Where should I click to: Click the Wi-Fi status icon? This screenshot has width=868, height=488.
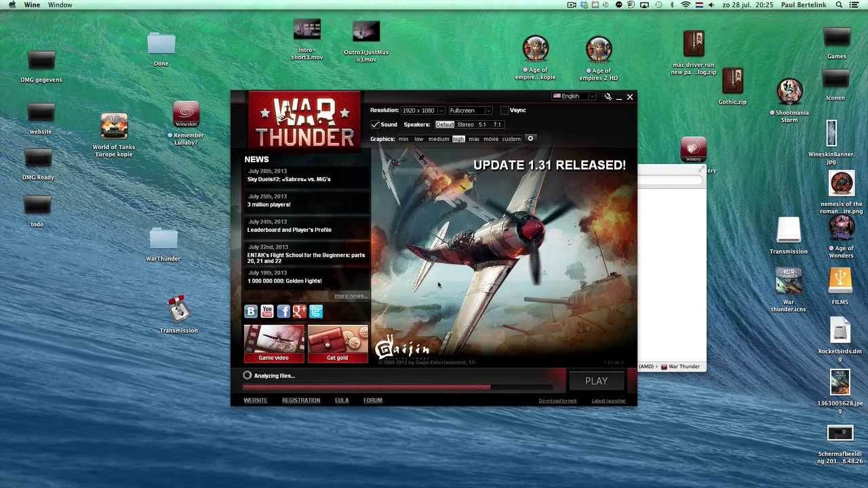[686, 5]
